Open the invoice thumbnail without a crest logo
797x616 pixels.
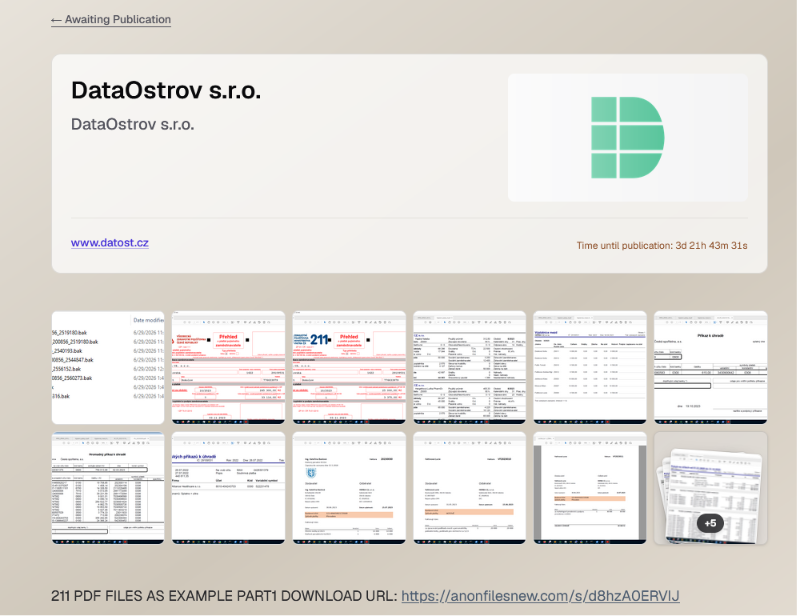470,488
